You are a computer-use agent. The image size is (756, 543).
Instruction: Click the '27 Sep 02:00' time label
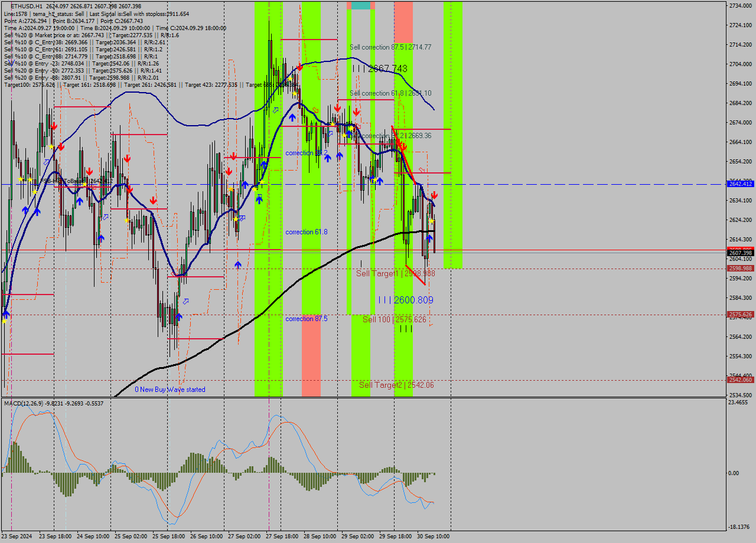point(244,537)
